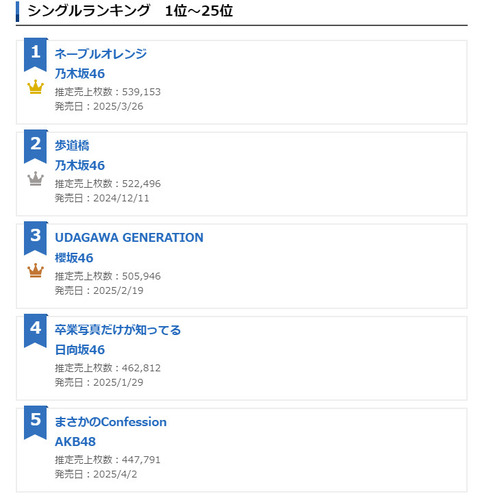Open the 日向坂46 artist link

pyautogui.click(x=80, y=350)
